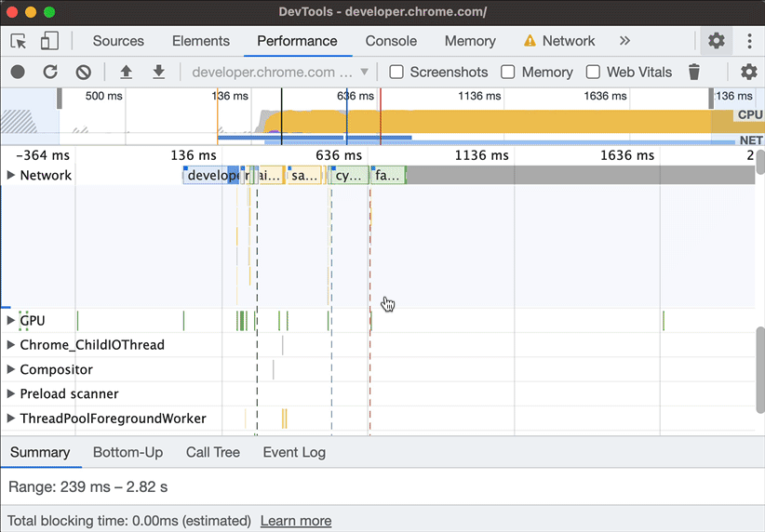Click the Record performance profile button
Screen dimensions: 765x532
pos(18,72)
